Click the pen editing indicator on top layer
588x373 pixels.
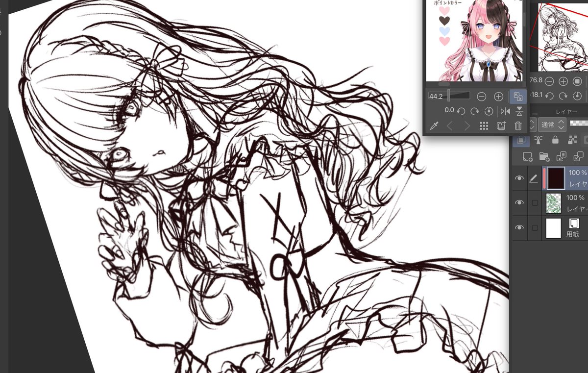(x=534, y=179)
